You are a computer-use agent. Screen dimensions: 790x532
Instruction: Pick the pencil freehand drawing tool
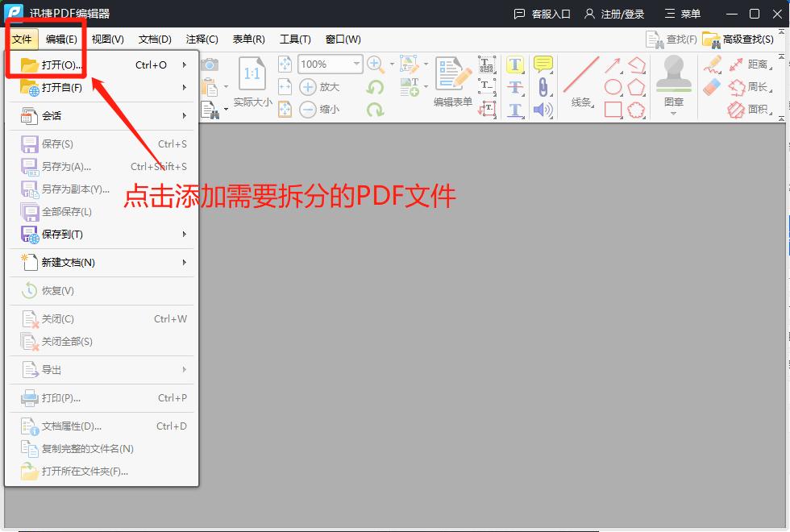click(713, 64)
